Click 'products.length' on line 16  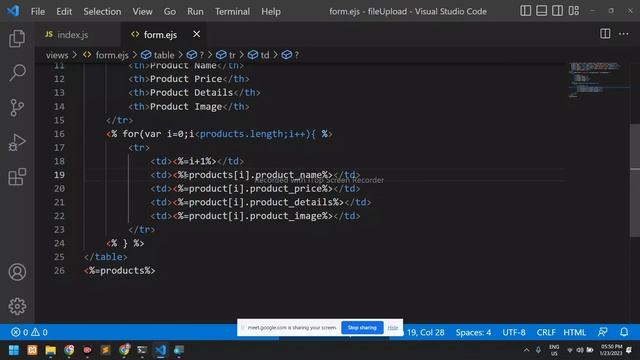(242, 134)
